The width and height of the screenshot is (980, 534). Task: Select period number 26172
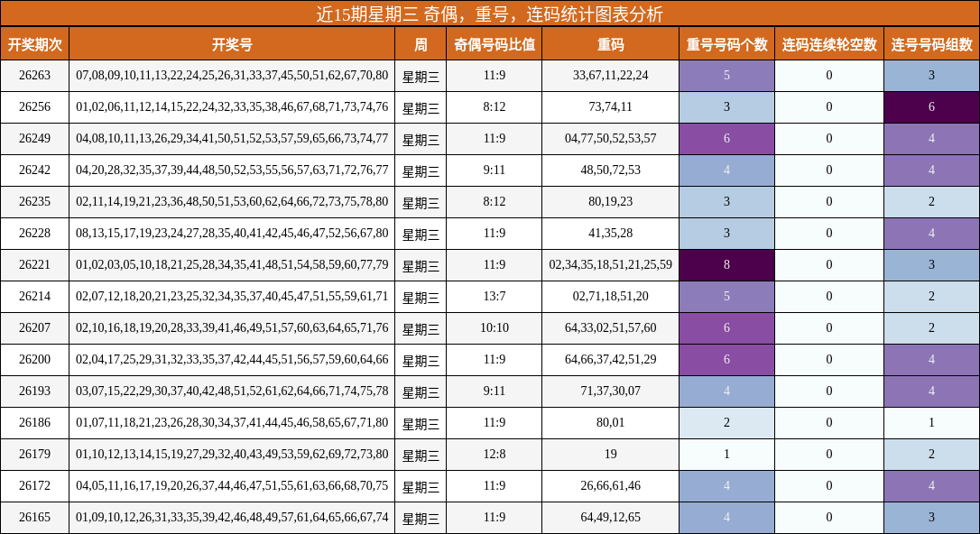(x=34, y=485)
